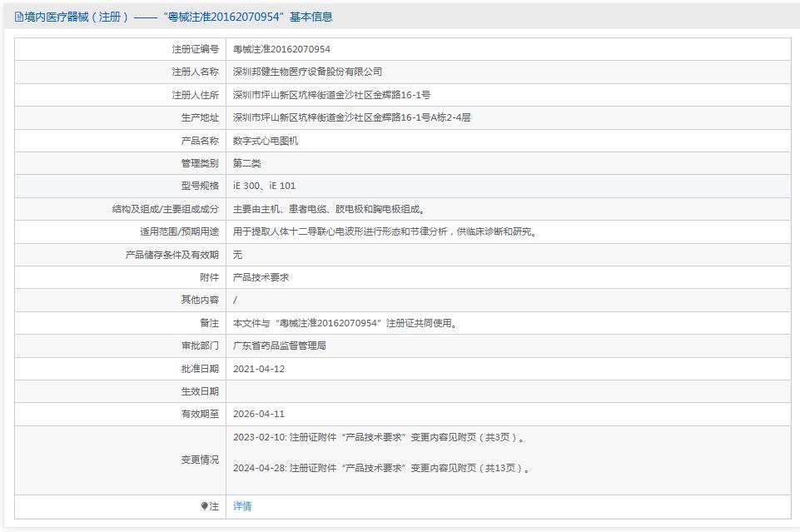800x532 pixels.
Task: Click the 2024-04-28 change record entry
Action: click(381, 468)
